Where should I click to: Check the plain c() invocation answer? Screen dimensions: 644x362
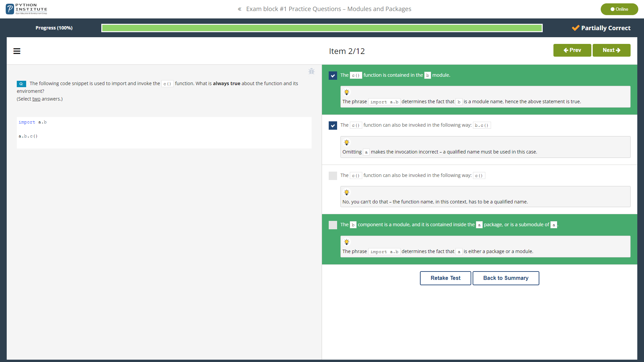coord(333,176)
